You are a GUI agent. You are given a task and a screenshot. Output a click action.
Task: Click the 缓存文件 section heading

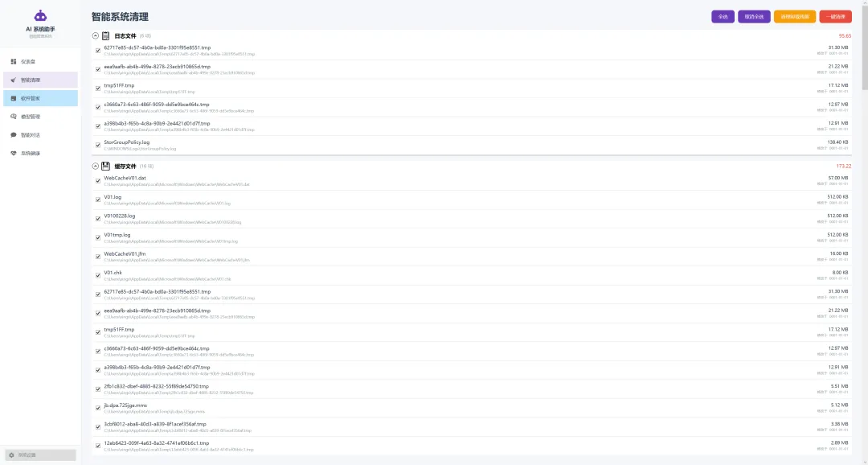click(x=125, y=167)
